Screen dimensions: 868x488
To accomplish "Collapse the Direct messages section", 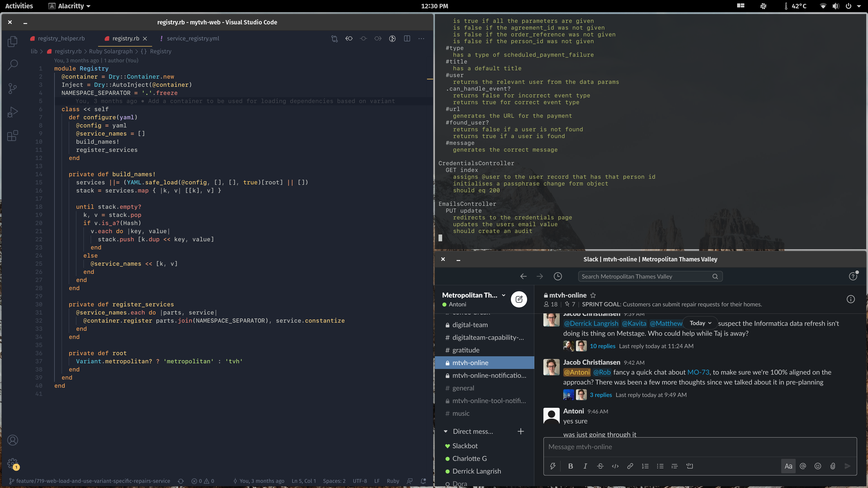I will (446, 432).
